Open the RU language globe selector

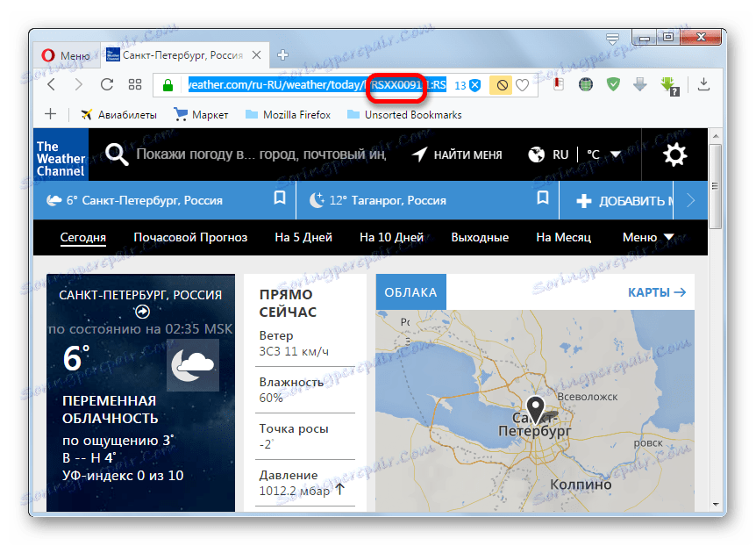[x=548, y=154]
